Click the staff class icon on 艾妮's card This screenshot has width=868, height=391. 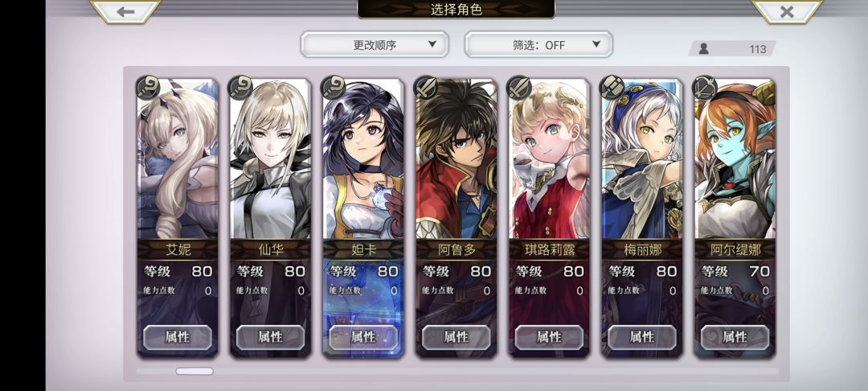click(148, 88)
